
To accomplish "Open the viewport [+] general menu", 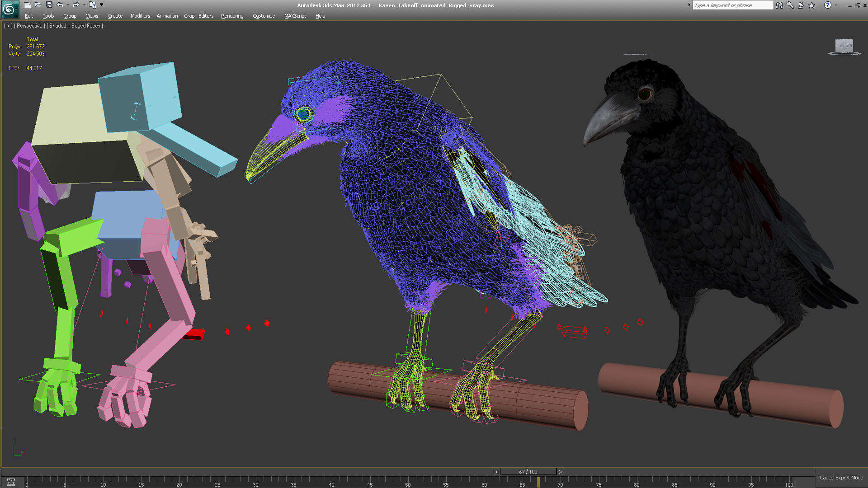I will pos(8,26).
